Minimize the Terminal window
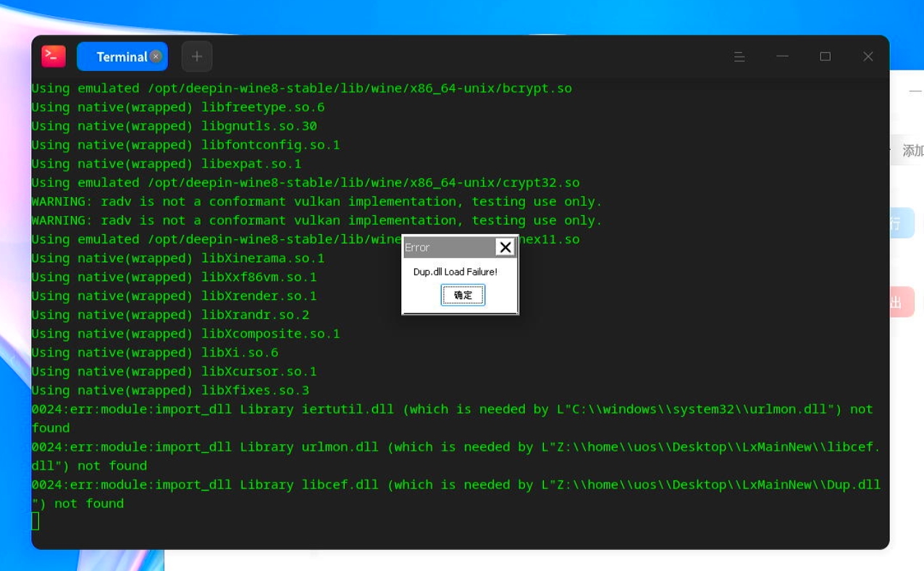 (x=782, y=57)
